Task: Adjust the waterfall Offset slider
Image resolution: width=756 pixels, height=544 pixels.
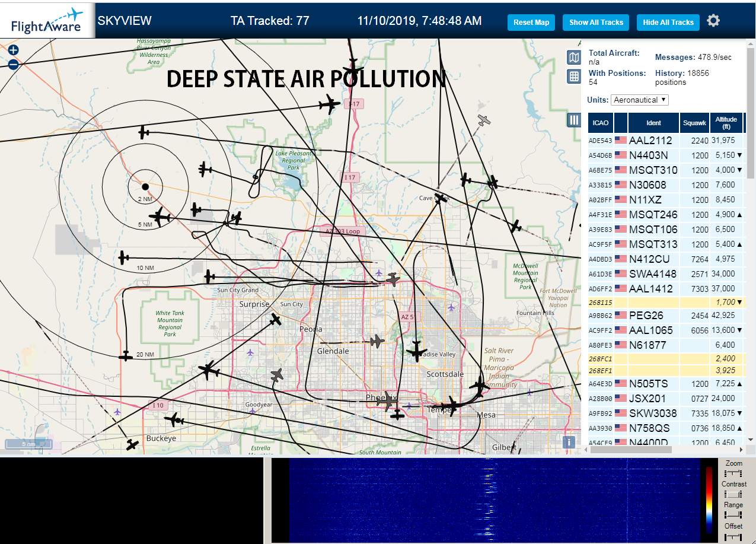Action: 733,536
